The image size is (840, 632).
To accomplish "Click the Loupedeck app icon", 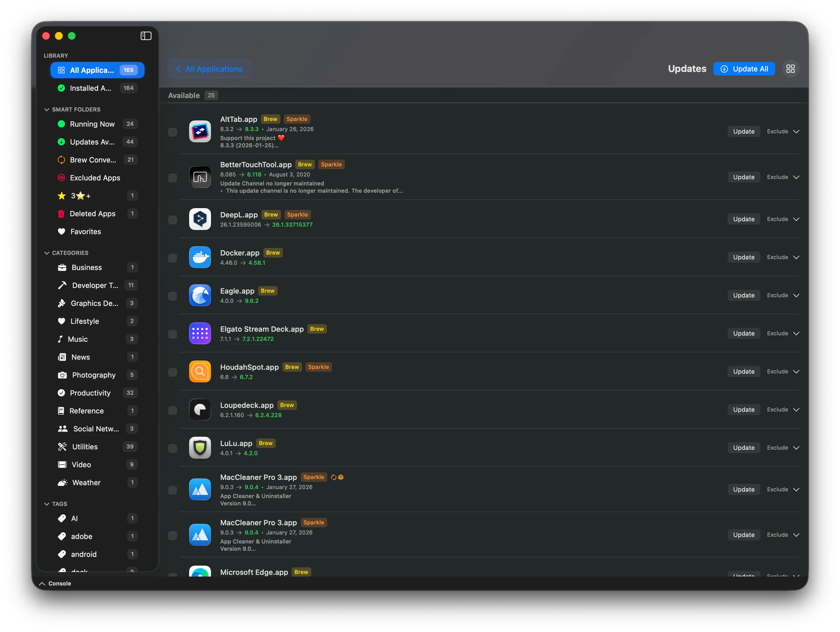I will [x=200, y=410].
